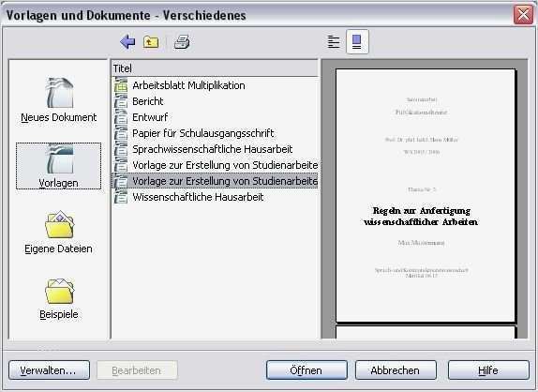This screenshot has width=538, height=392.
Task: Switch to document properties view icon
Action: 334,42
